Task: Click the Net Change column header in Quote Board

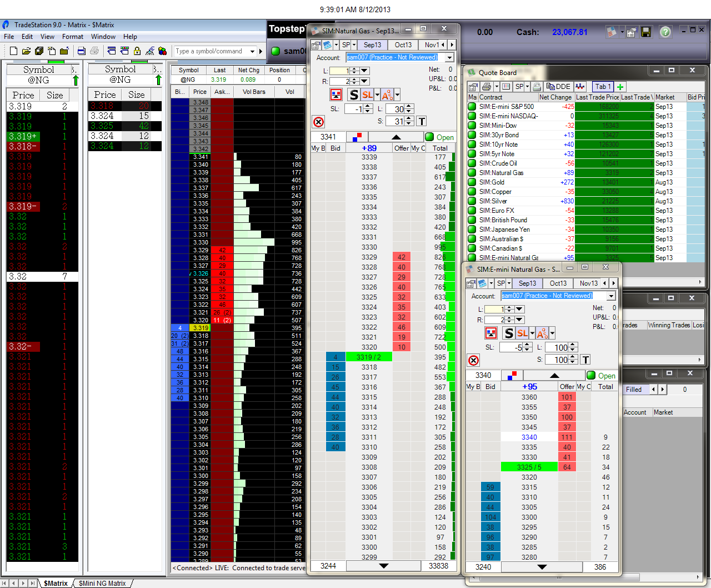Action: point(556,97)
